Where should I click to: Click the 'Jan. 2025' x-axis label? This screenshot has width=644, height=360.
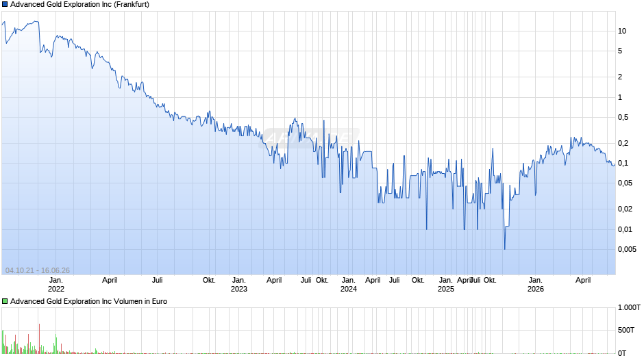[445, 285]
